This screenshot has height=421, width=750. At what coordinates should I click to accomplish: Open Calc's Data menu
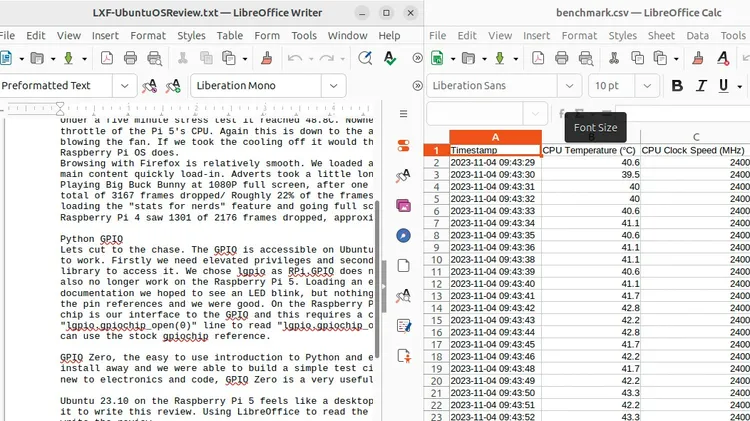pos(698,35)
